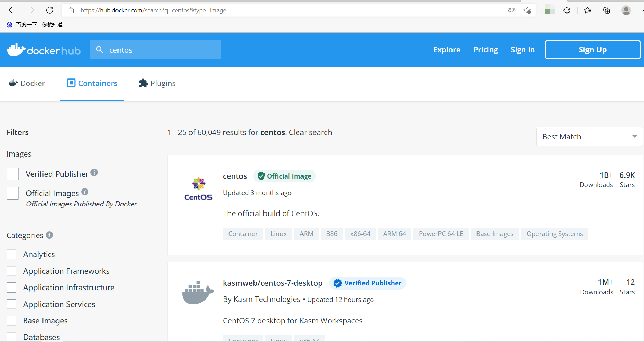644x342 pixels.
Task: Open the Baidu bookmark paw icon
Action: point(10,25)
